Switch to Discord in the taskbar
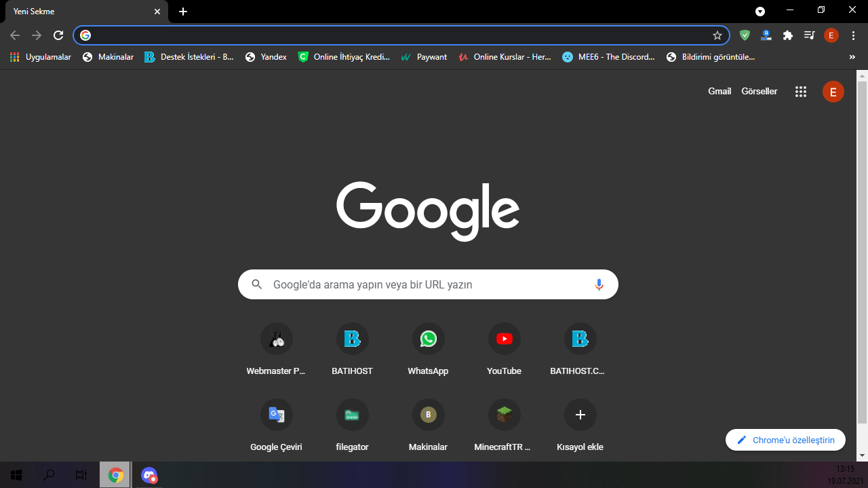 click(149, 475)
